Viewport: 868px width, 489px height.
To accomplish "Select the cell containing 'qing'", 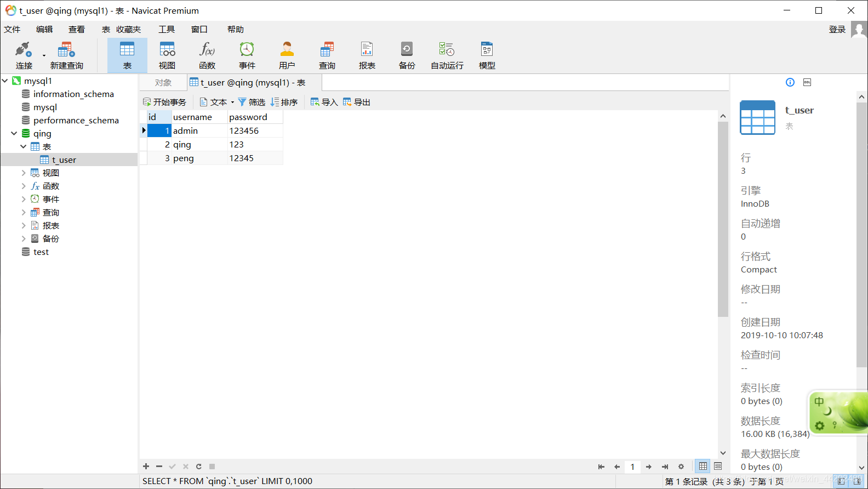I will (x=199, y=144).
